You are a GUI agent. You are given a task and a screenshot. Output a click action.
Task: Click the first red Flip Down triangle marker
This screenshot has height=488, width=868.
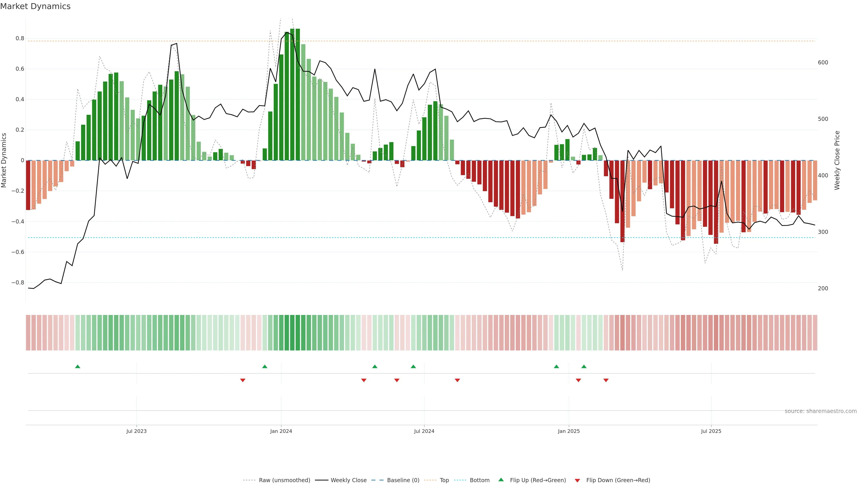tap(243, 380)
